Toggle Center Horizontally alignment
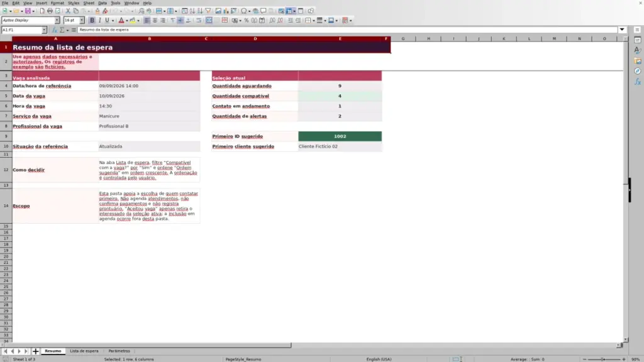 [155, 21]
